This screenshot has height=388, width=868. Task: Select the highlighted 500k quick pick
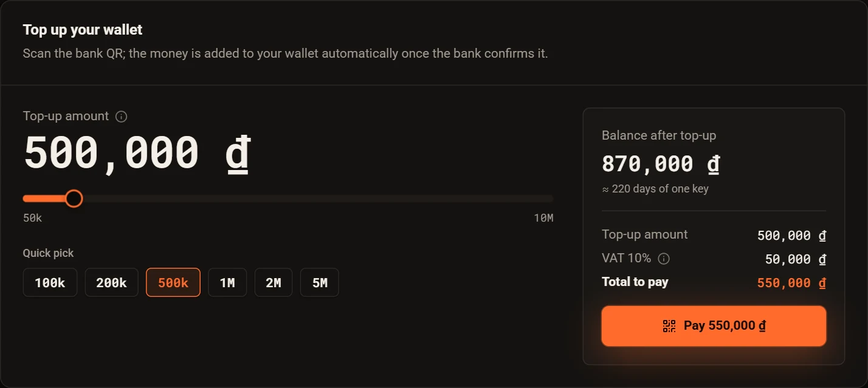tap(173, 282)
